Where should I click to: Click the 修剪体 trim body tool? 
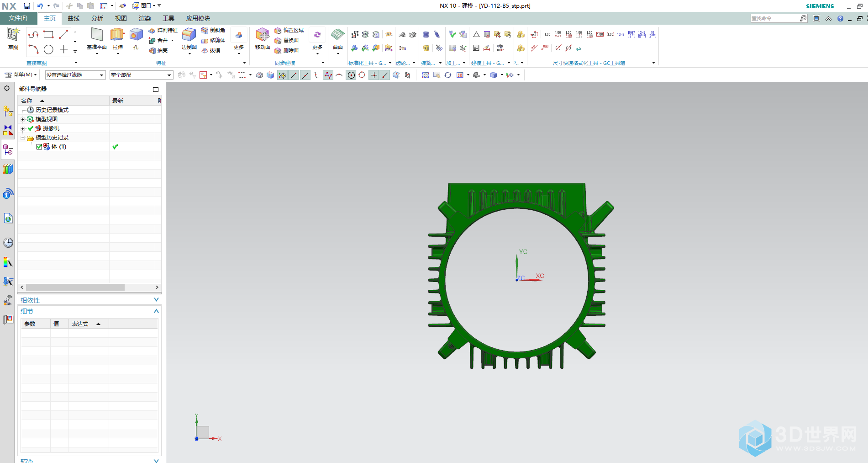point(213,40)
